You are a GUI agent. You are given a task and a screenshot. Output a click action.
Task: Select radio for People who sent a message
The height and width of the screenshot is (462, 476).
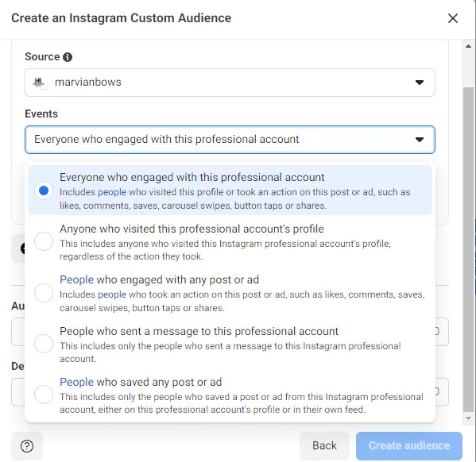pyautogui.click(x=44, y=344)
